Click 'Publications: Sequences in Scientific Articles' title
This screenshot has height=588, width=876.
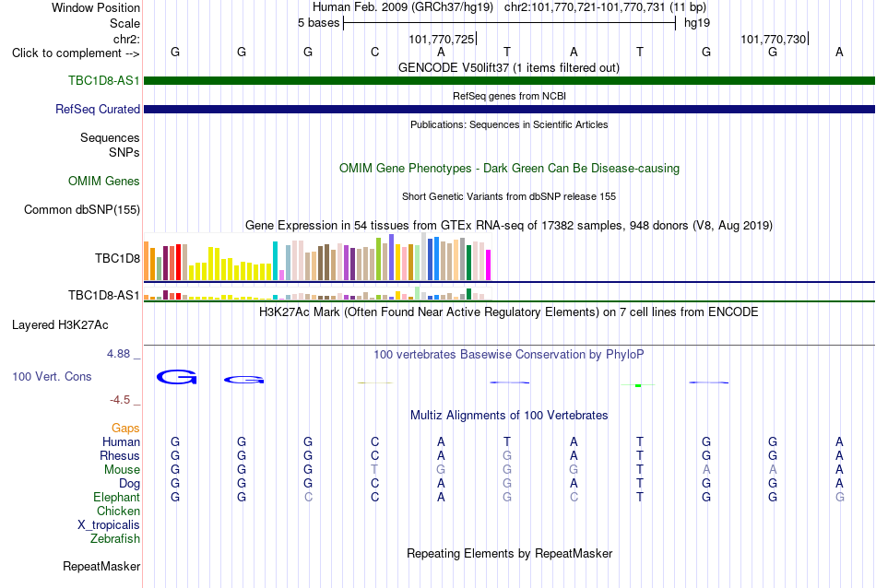pyautogui.click(x=509, y=124)
